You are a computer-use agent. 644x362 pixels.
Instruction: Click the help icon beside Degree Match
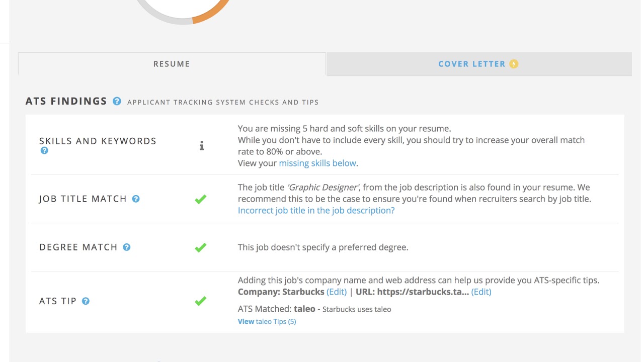127,247
